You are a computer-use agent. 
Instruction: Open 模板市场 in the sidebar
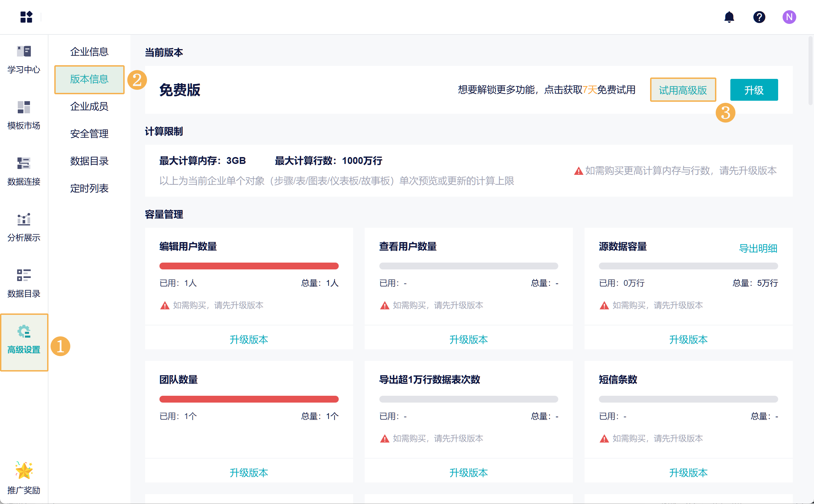pyautogui.click(x=24, y=108)
